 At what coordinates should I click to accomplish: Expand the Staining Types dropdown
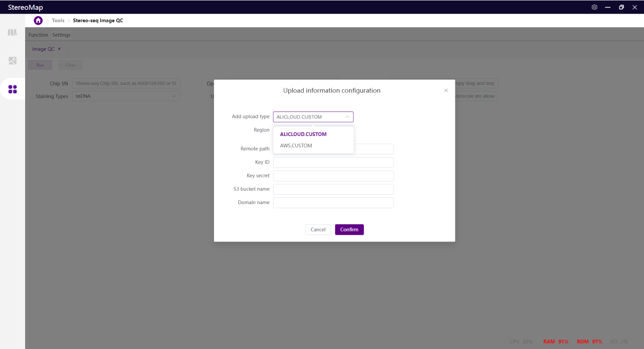pos(126,96)
